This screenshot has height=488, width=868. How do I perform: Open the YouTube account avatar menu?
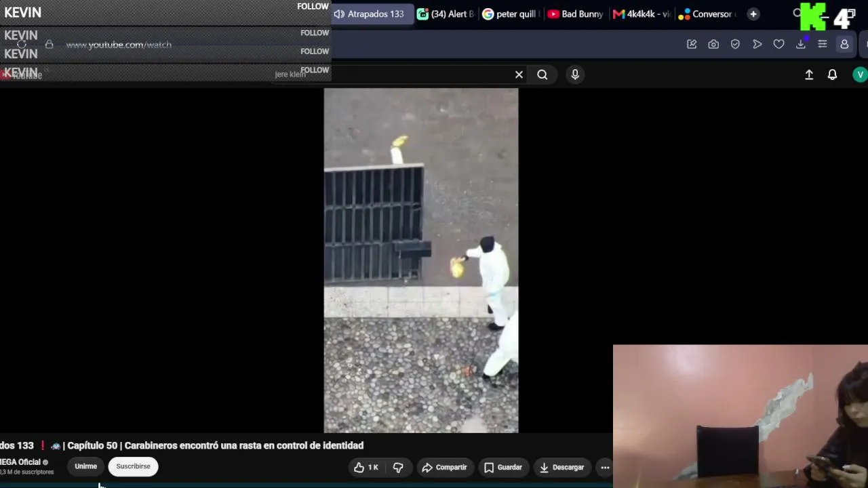pyautogui.click(x=860, y=75)
